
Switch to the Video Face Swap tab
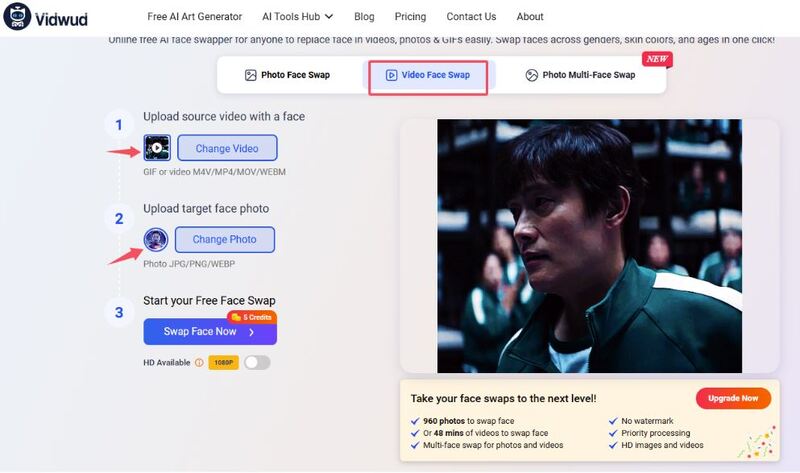pos(428,77)
